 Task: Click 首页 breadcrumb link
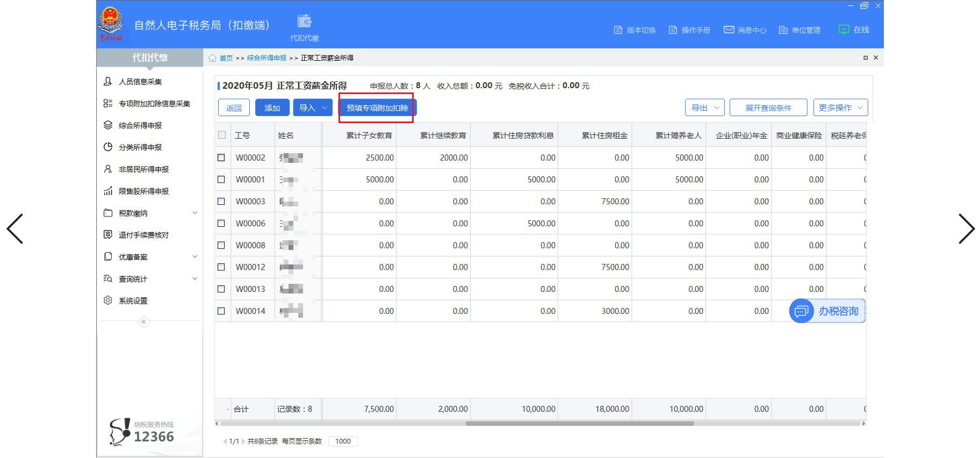(226, 58)
